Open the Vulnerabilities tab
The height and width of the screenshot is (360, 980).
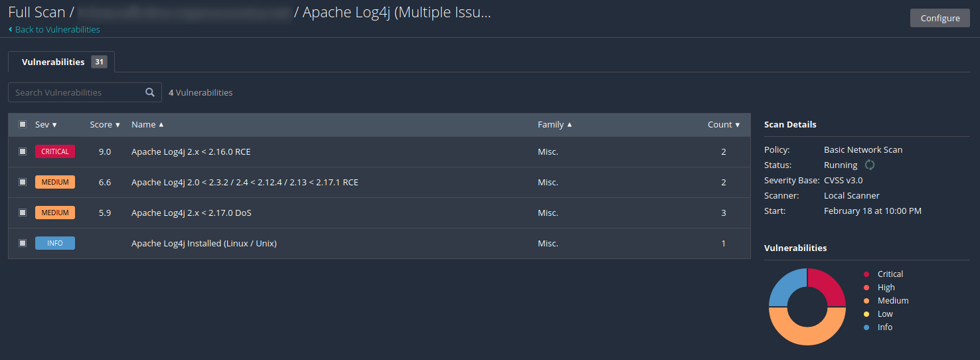[x=53, y=62]
